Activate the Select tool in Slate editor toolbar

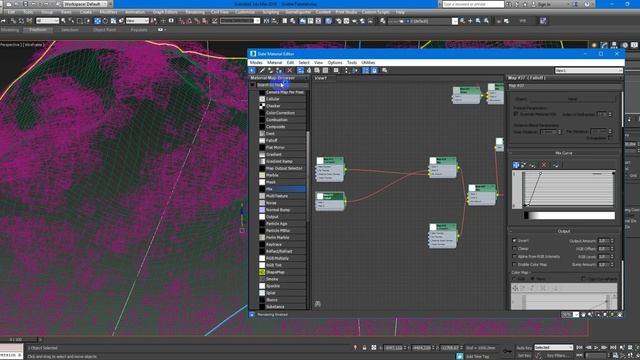[252, 71]
